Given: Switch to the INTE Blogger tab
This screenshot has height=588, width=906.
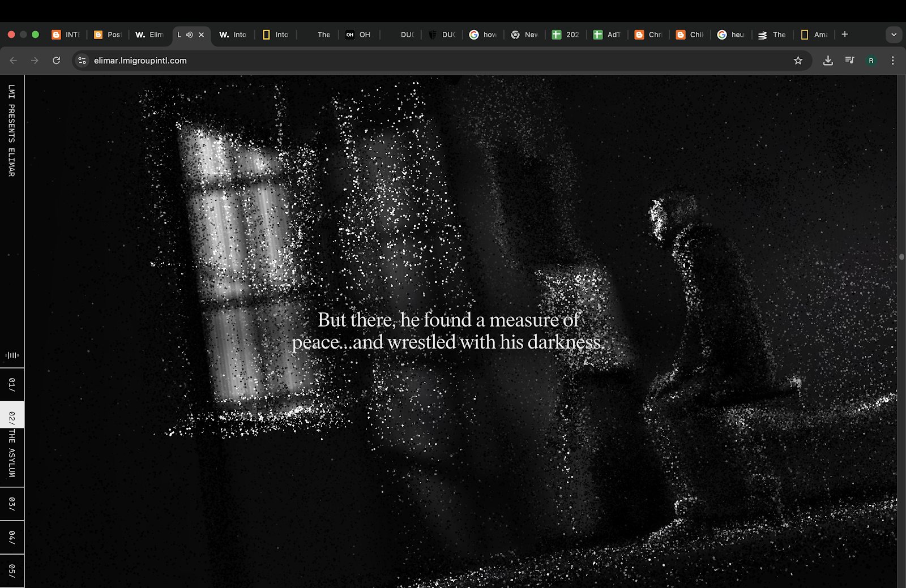Looking at the screenshot, I should point(66,35).
